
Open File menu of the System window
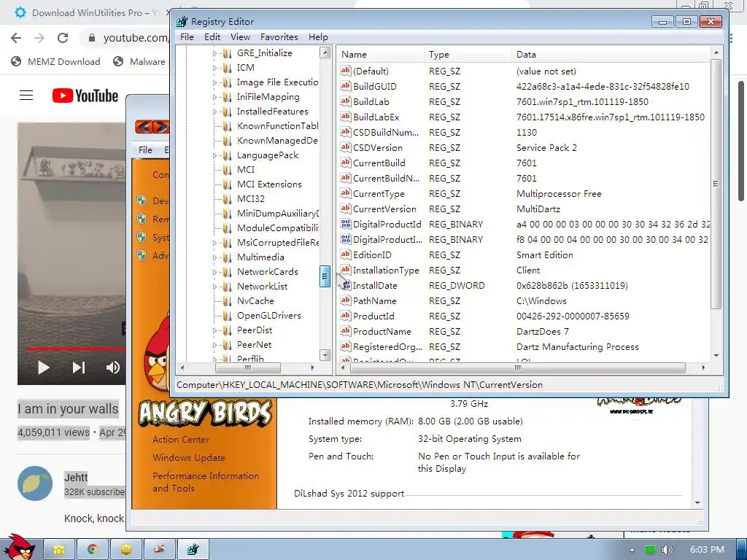click(x=145, y=149)
